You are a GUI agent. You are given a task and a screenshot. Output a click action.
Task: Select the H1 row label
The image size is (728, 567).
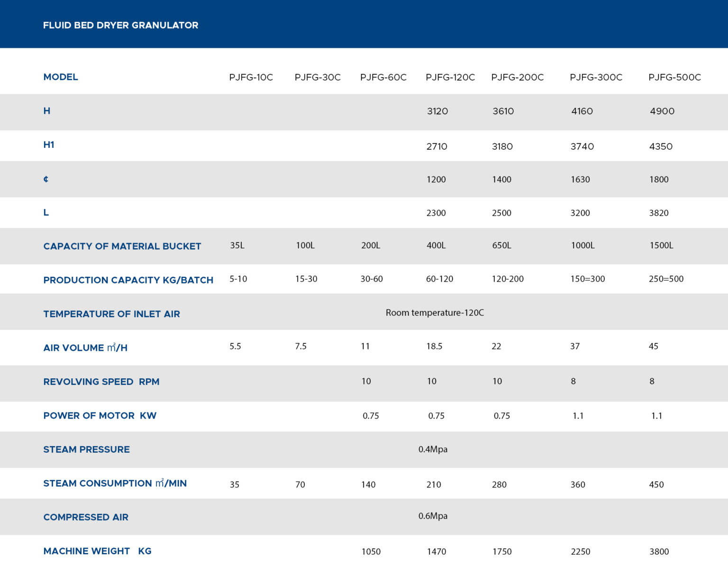click(x=49, y=145)
